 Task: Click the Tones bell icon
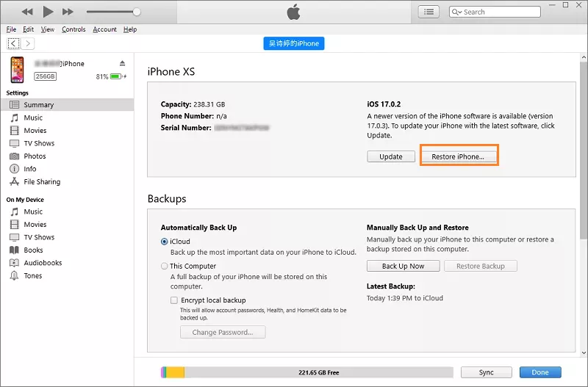pos(14,275)
